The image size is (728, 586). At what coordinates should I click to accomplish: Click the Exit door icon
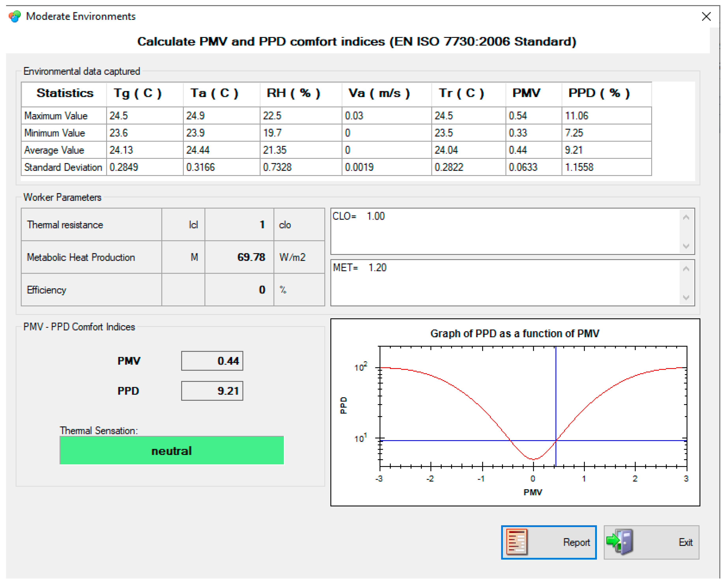[621, 541]
